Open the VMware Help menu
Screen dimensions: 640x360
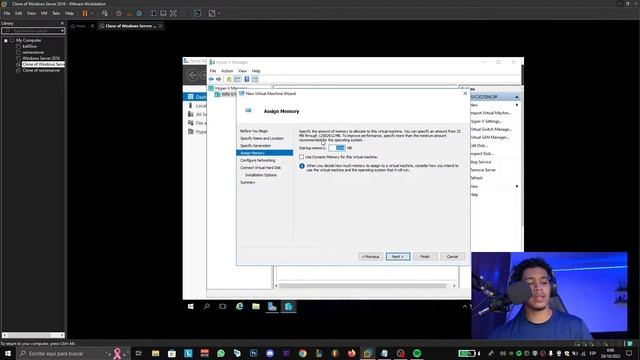(69, 13)
